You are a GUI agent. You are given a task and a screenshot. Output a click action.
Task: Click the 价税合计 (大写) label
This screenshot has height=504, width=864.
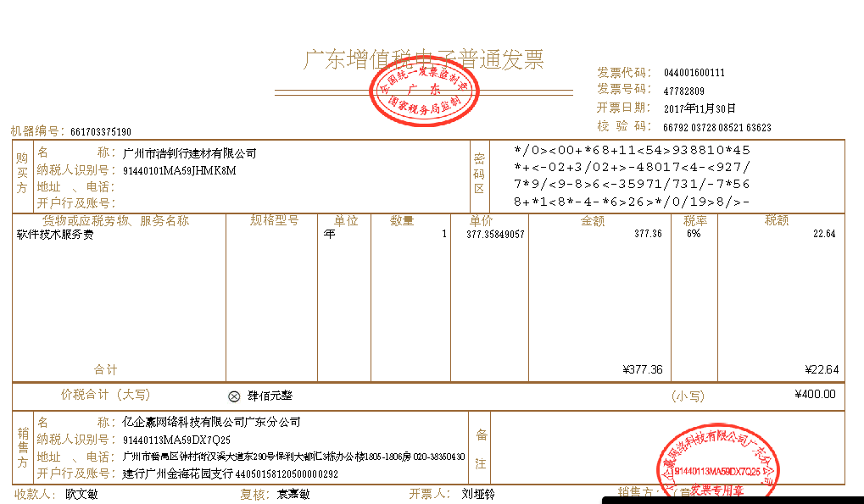point(105,395)
